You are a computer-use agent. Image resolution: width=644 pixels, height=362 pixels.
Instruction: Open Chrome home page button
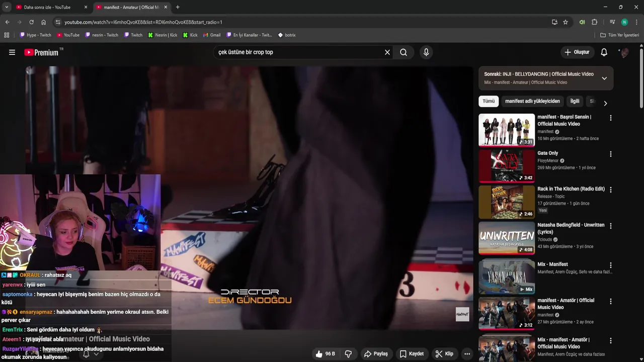click(44, 22)
